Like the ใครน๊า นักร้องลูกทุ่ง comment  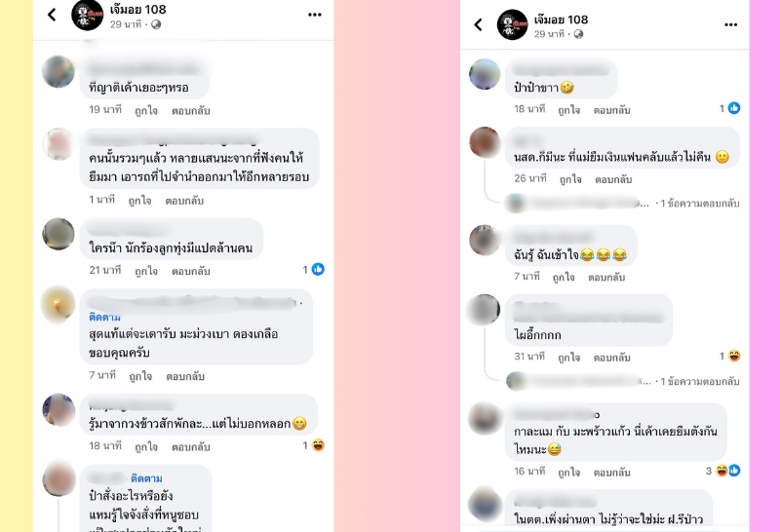point(146,271)
